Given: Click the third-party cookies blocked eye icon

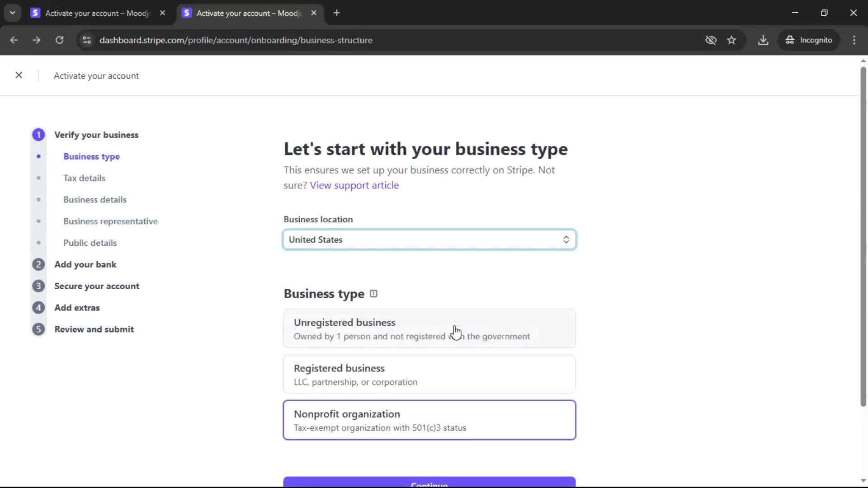Looking at the screenshot, I should click(711, 40).
